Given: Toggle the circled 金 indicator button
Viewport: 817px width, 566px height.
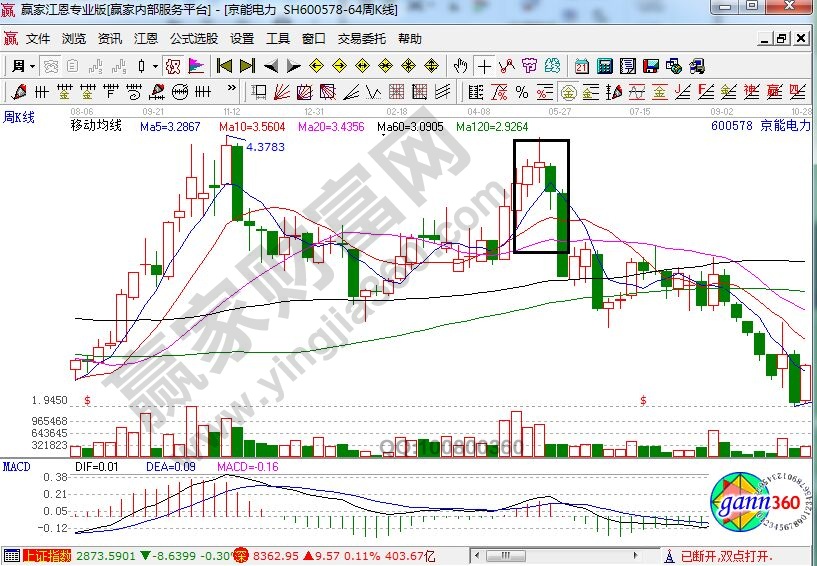Looking at the screenshot, I should (567, 92).
